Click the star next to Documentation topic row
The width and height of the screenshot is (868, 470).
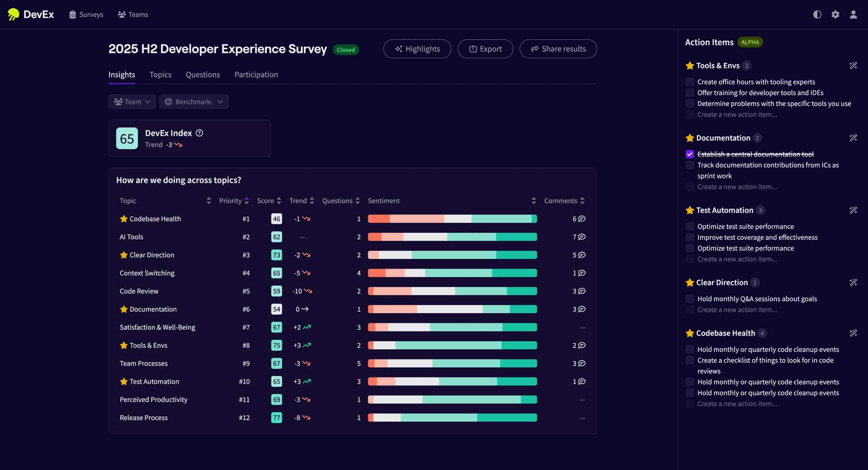click(x=124, y=309)
